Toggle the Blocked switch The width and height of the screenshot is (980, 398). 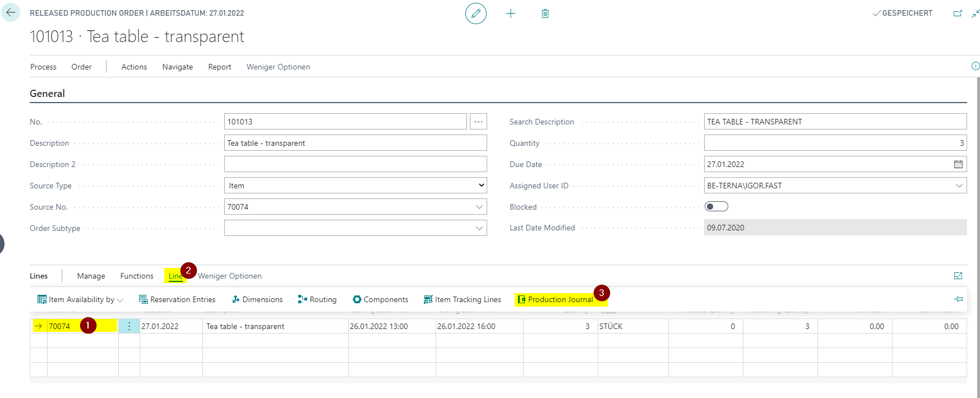[x=716, y=206]
